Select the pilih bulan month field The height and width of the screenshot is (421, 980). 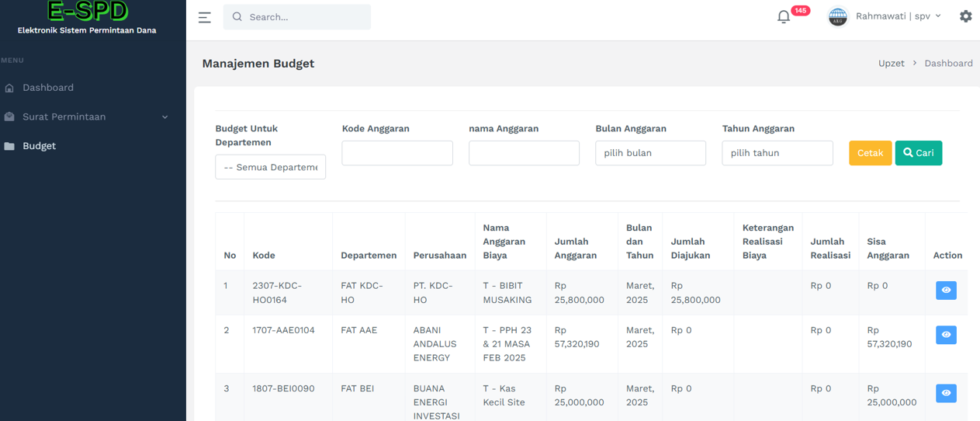650,153
